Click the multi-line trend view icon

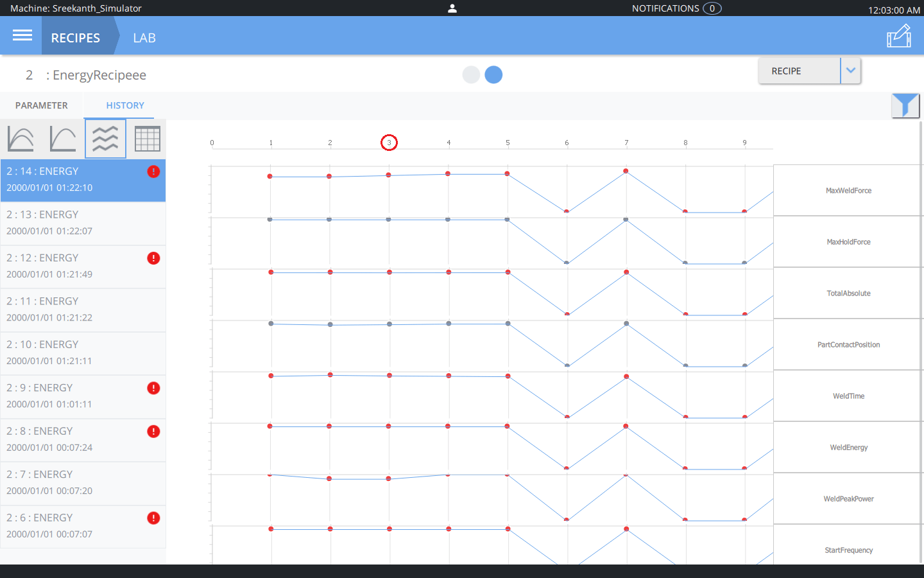point(105,138)
